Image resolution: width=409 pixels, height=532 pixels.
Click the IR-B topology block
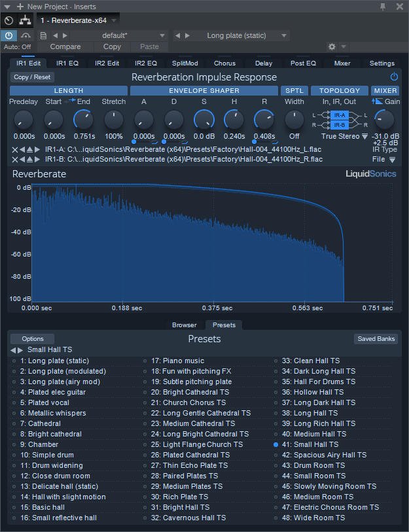(340, 125)
